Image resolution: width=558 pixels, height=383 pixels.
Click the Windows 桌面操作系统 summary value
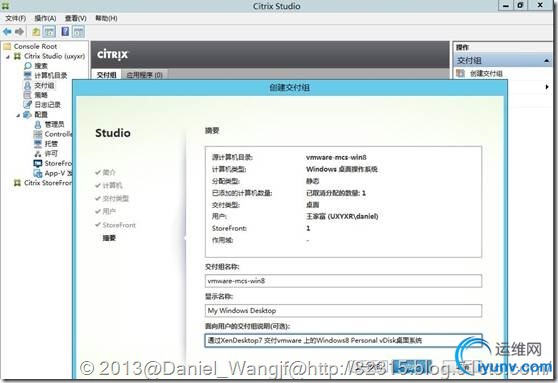point(342,169)
